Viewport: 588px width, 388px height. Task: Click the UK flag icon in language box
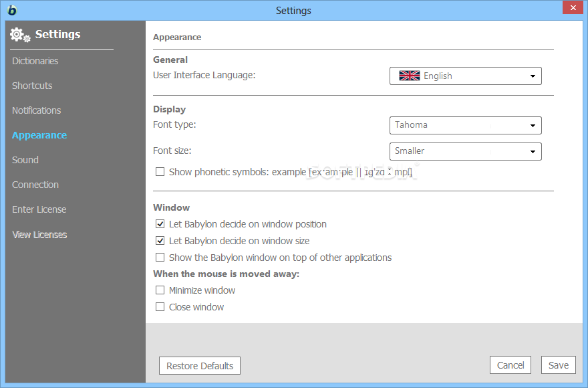click(x=409, y=76)
